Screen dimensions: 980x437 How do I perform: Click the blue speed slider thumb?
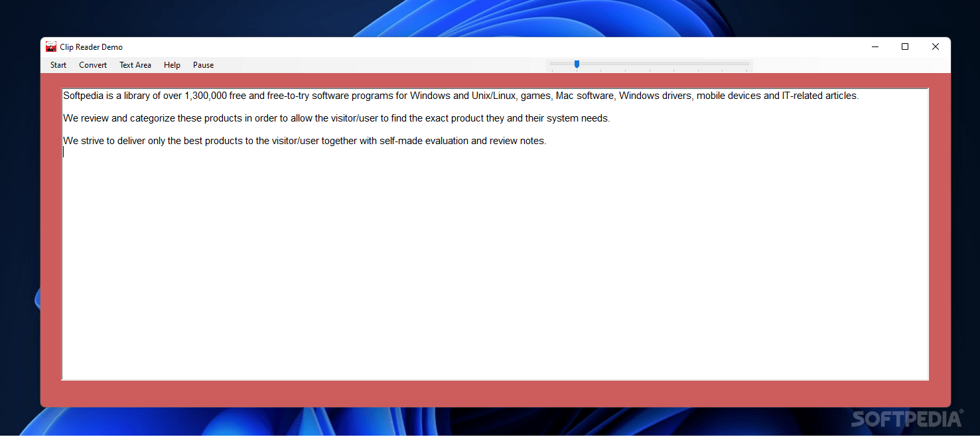coord(577,64)
